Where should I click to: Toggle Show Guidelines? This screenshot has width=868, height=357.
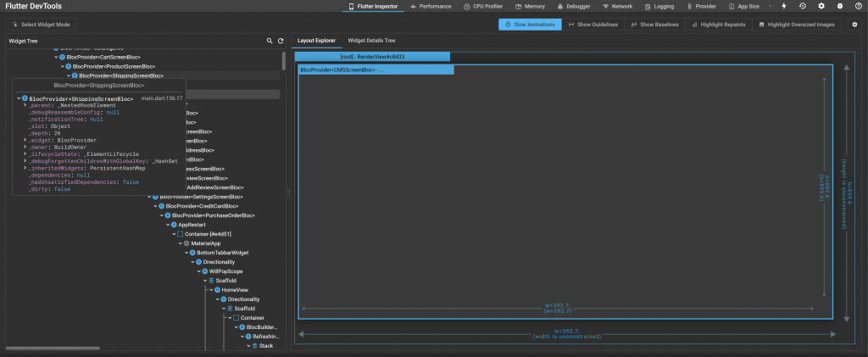[x=593, y=25]
